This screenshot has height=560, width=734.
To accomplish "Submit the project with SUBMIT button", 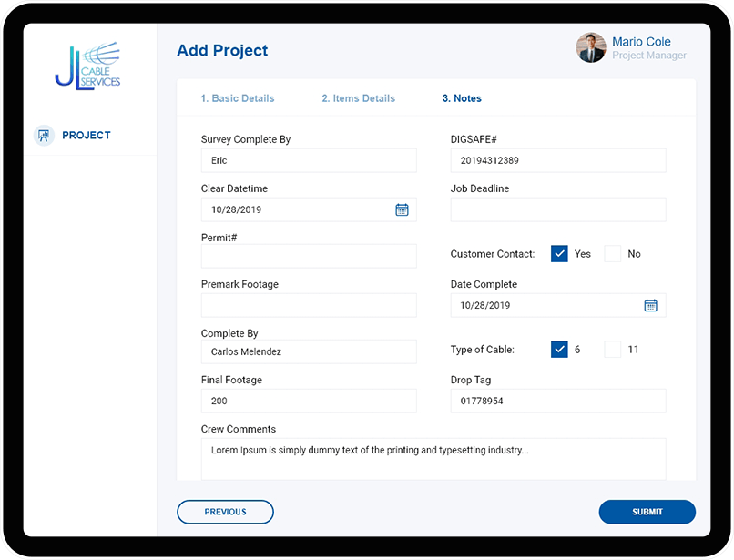I will coord(647,512).
